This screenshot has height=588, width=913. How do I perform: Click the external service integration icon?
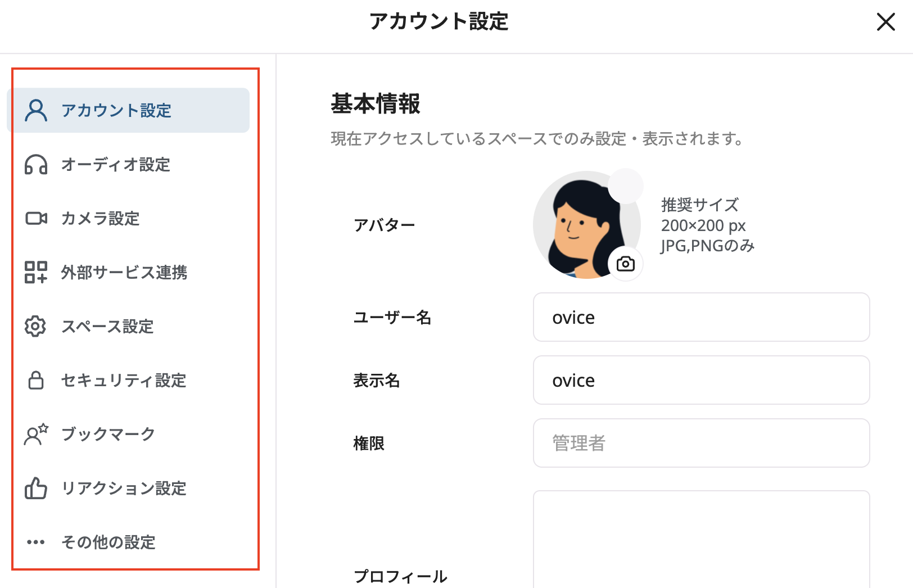[x=35, y=273]
